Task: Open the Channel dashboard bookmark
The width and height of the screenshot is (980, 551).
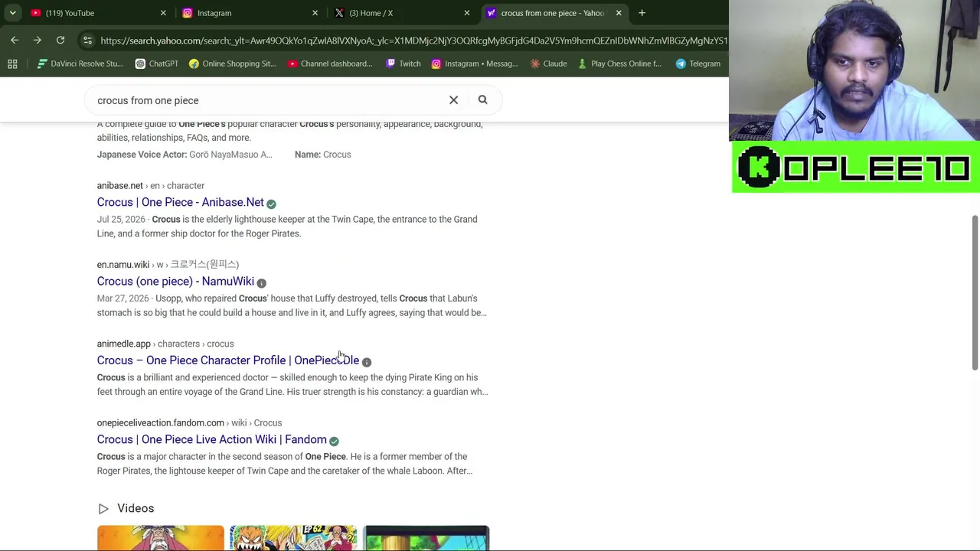Action: pyautogui.click(x=330, y=64)
